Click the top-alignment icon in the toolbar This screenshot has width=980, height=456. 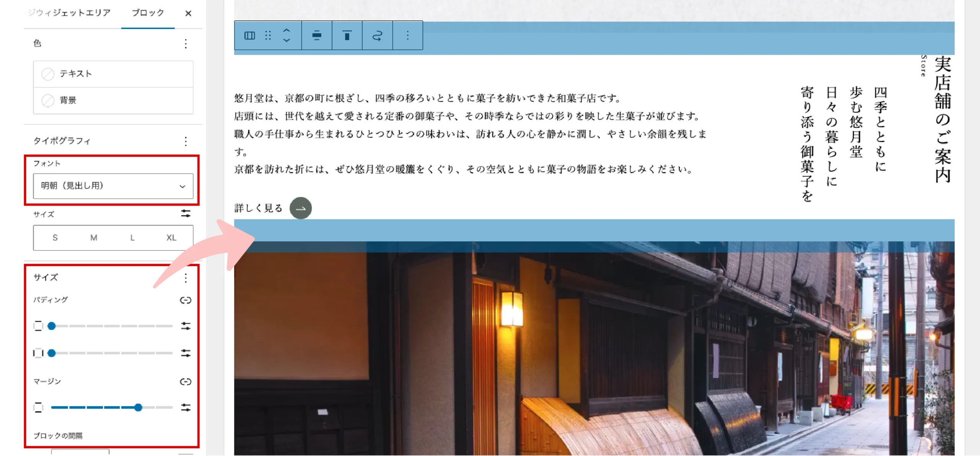(x=347, y=36)
